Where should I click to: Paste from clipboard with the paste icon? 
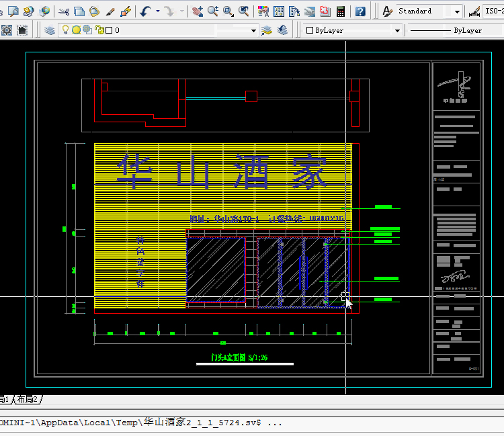94,11
